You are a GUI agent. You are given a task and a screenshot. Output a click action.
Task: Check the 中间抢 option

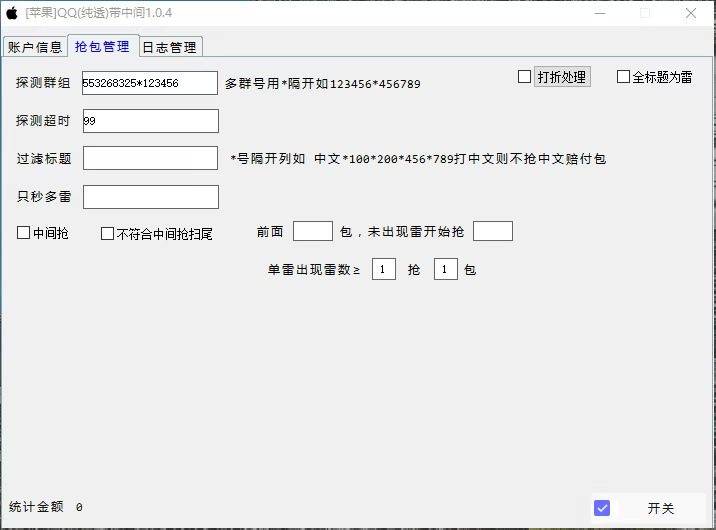pos(23,232)
